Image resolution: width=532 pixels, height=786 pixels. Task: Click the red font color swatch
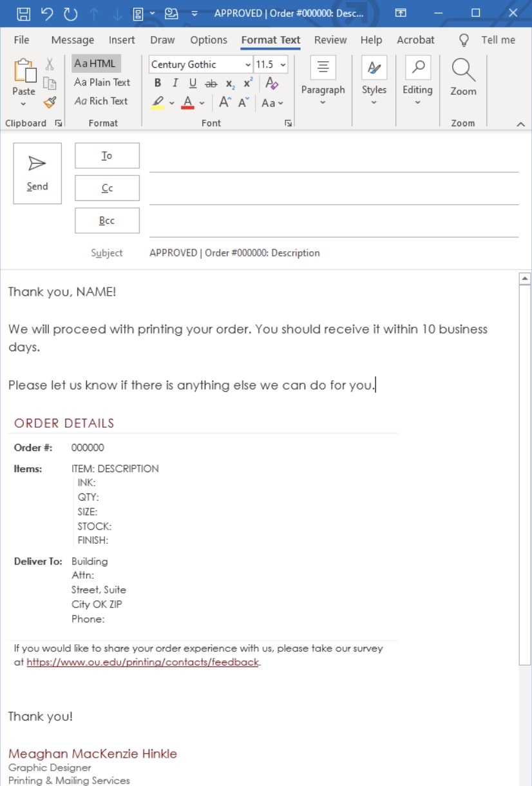pos(188,102)
